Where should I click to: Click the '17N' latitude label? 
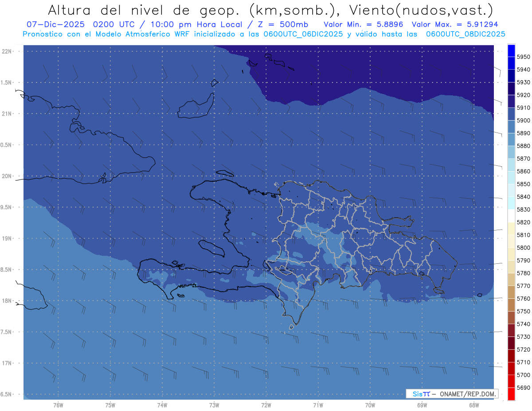7,363
